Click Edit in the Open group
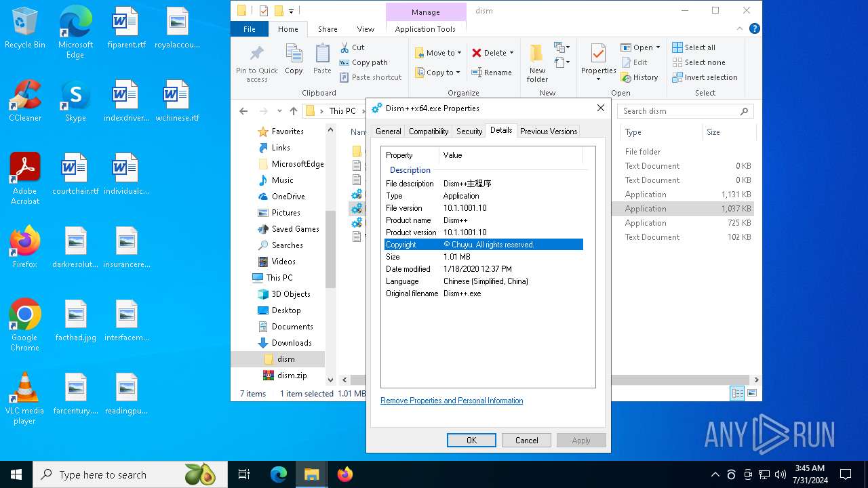The image size is (868, 488). point(634,62)
